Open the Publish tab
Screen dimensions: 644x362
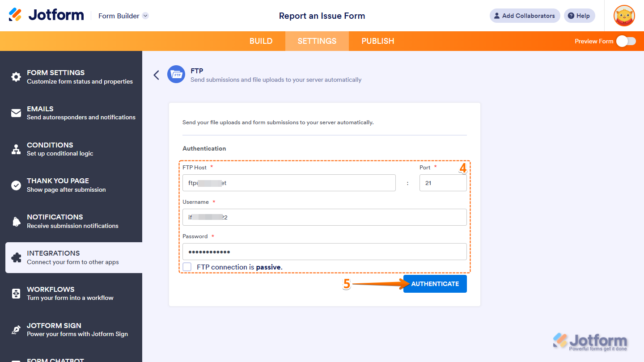377,41
